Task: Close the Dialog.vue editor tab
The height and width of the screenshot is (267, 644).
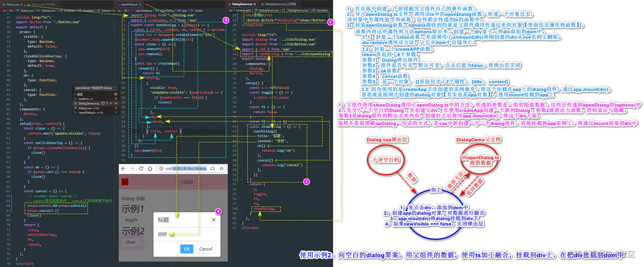Action: (21, 4)
